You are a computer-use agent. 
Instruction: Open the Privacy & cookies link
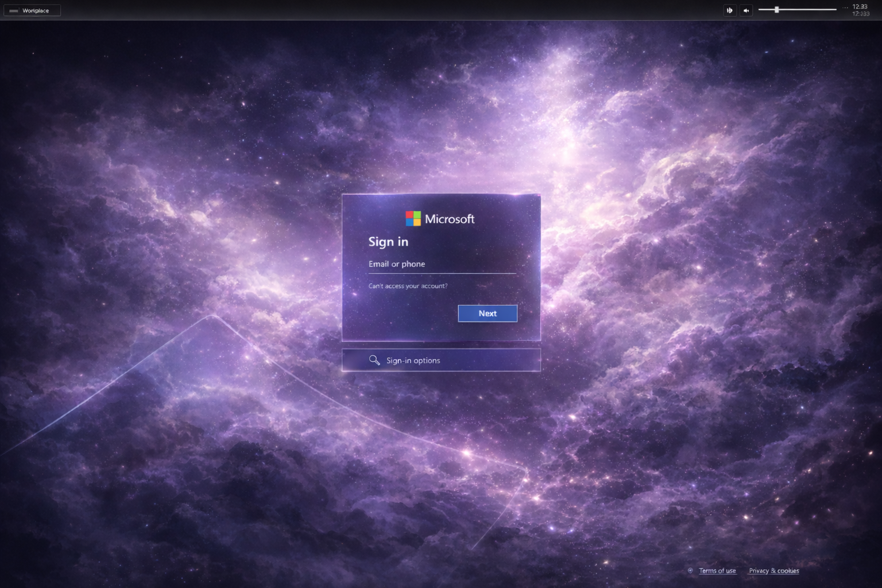click(x=773, y=570)
